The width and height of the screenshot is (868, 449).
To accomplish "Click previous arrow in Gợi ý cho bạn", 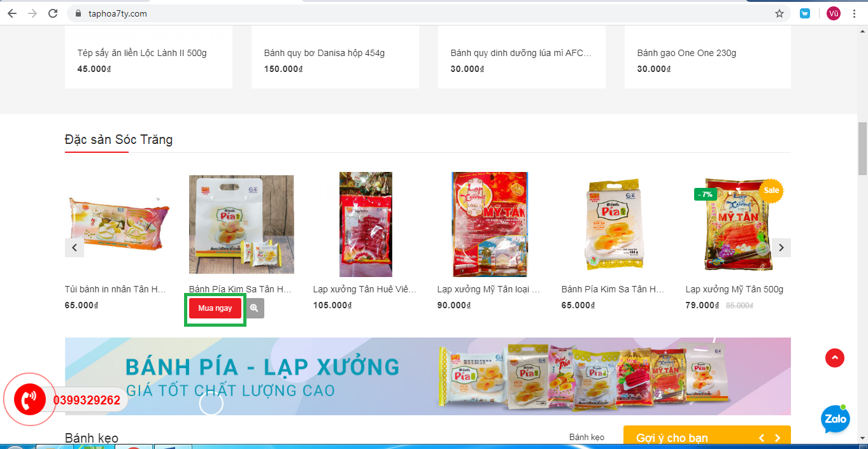I will 761,438.
